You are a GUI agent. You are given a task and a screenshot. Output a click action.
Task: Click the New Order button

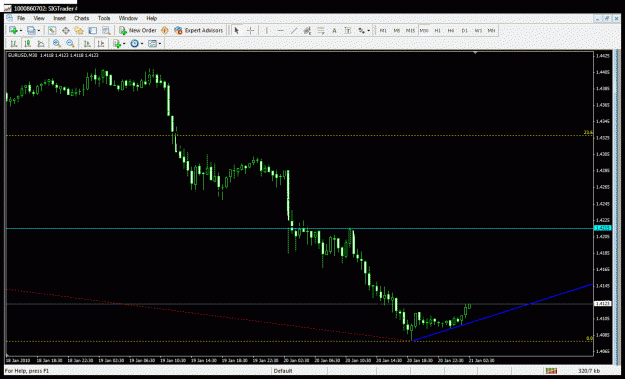pos(138,30)
